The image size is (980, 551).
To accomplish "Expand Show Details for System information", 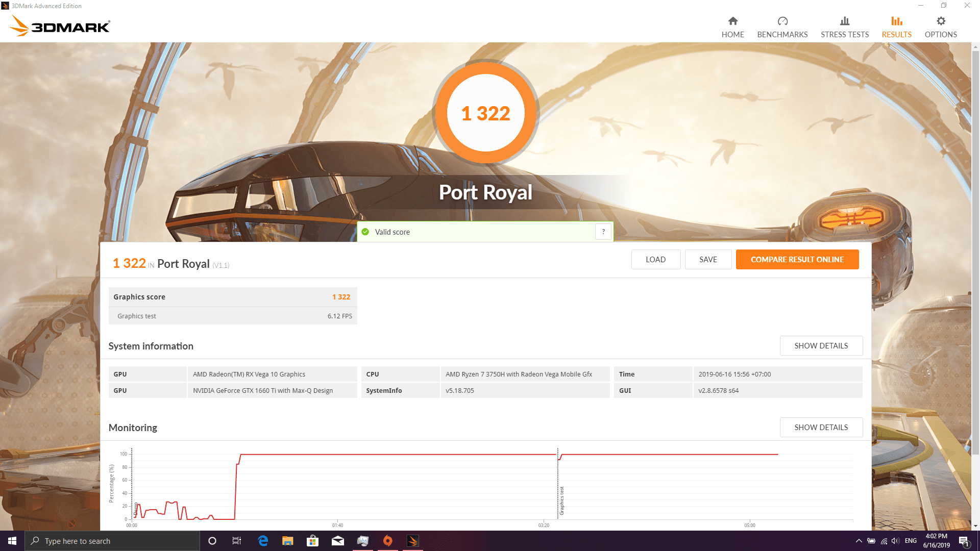I will [820, 345].
